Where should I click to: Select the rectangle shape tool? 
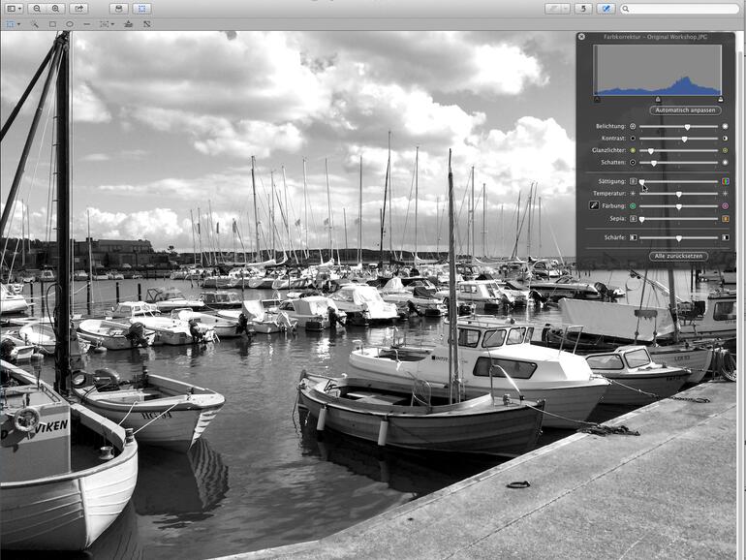(x=52, y=23)
